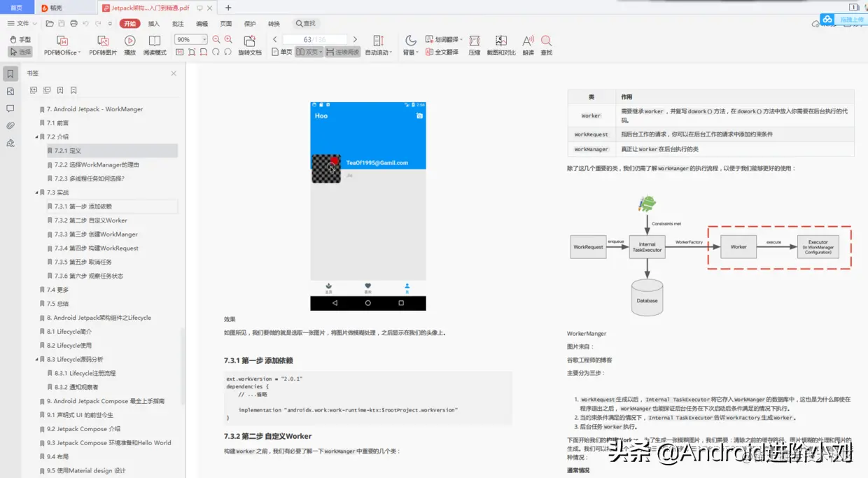Screen dimensions: 868x478
Task: Collapse the 7.3 实战 bookmark node
Action: click(x=36, y=192)
